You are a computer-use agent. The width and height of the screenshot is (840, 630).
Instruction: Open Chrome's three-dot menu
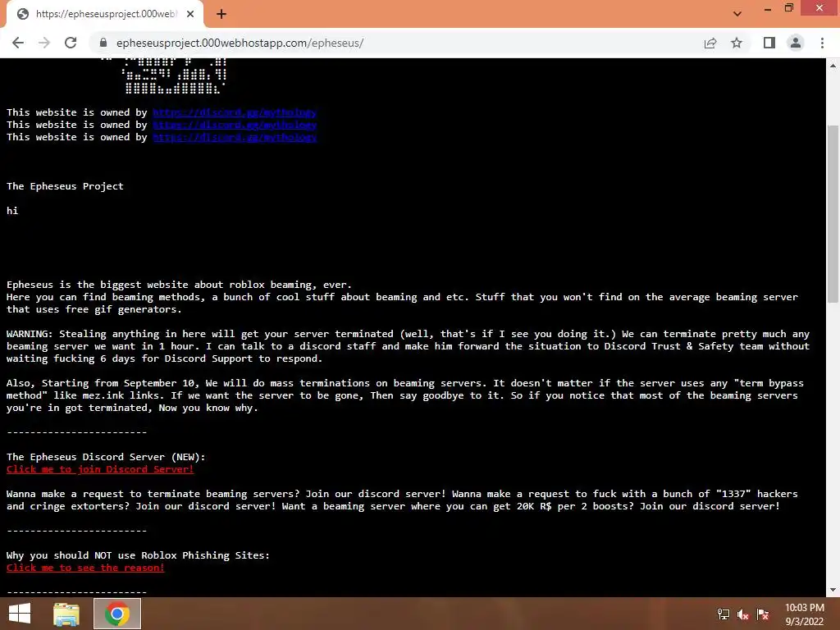(x=822, y=43)
